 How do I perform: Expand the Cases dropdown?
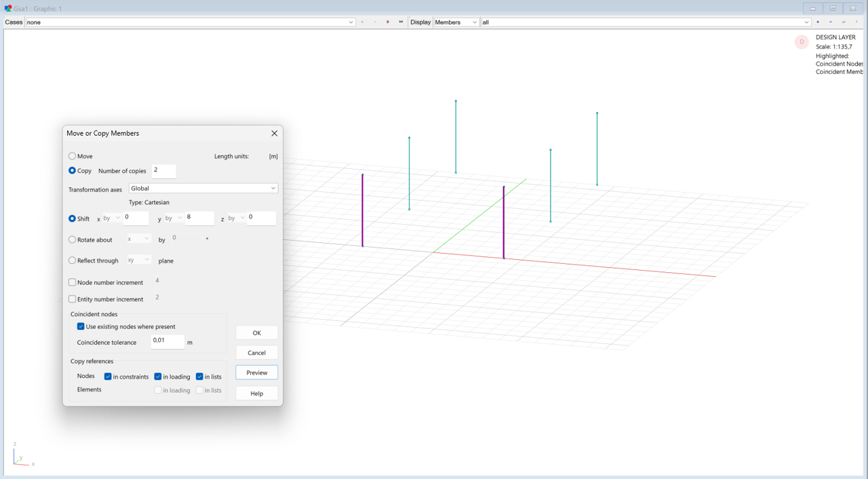coord(351,22)
